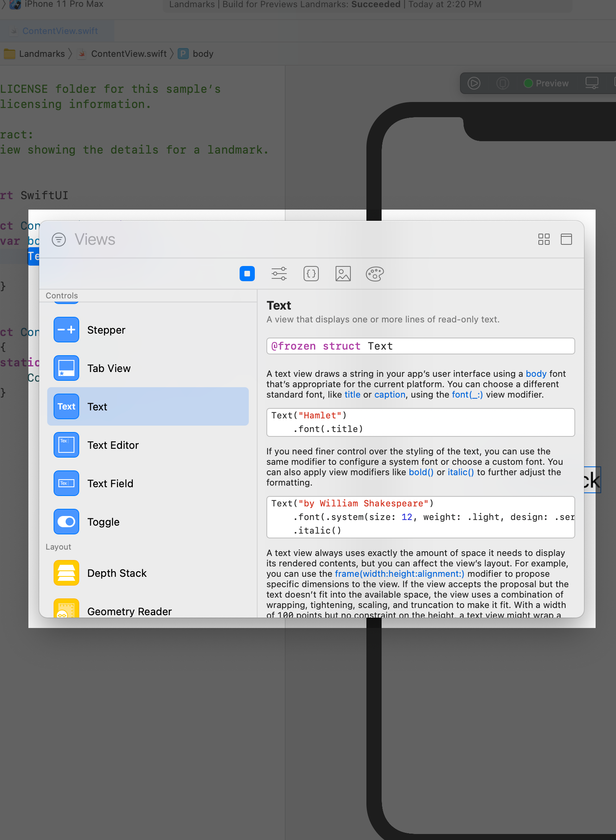
Task: Open the Media library image tab
Action: pyautogui.click(x=343, y=274)
